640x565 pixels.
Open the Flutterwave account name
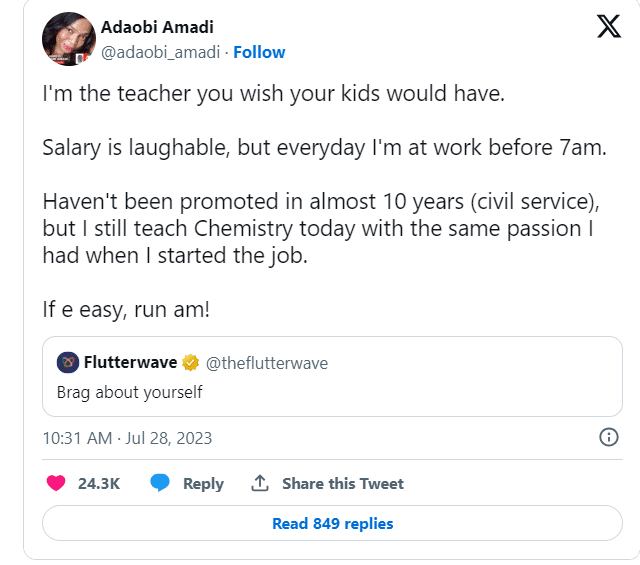(130, 362)
